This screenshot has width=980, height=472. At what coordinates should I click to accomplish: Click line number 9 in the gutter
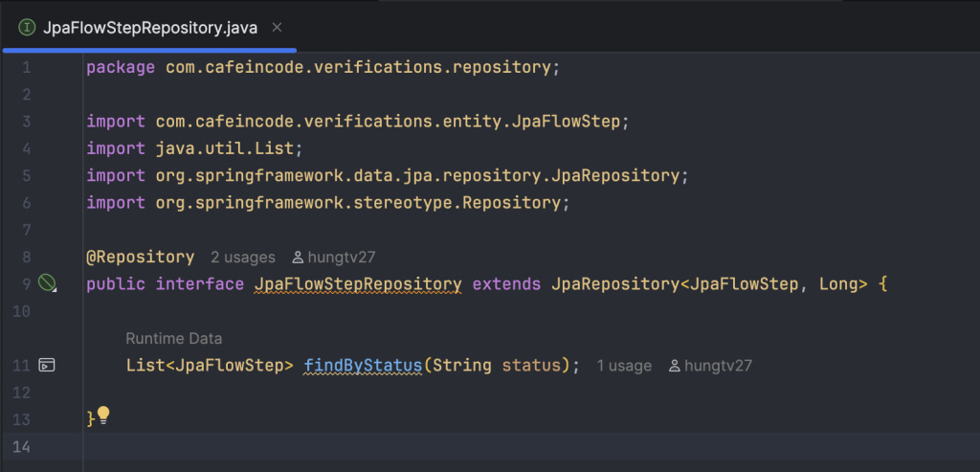[26, 283]
